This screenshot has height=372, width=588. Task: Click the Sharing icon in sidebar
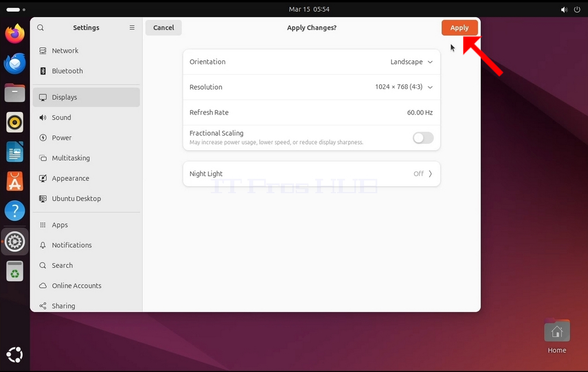[43, 306]
